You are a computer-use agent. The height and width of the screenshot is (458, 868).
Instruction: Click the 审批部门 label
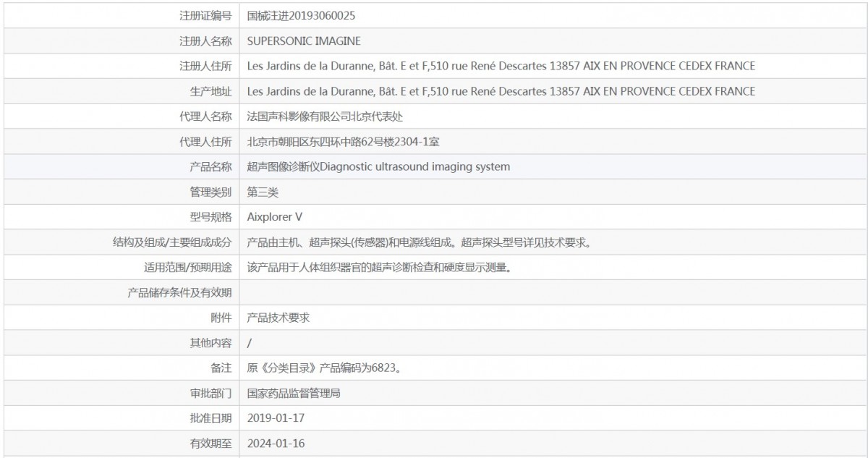pyautogui.click(x=210, y=394)
